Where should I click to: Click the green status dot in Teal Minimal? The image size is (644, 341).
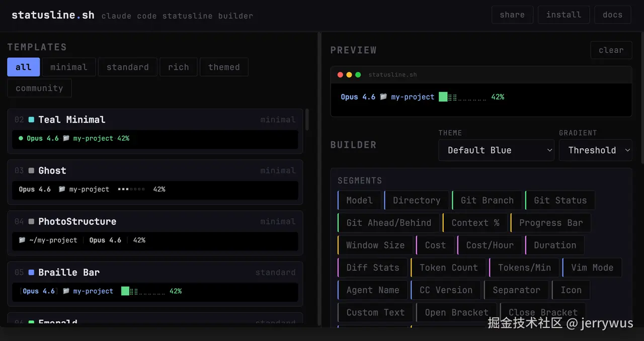pos(21,138)
